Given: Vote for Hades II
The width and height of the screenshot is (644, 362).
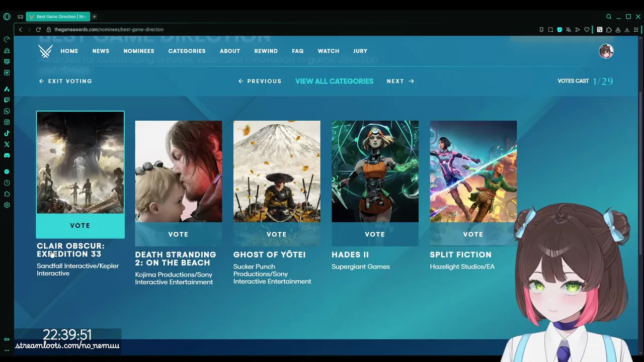Looking at the screenshot, I should (375, 234).
